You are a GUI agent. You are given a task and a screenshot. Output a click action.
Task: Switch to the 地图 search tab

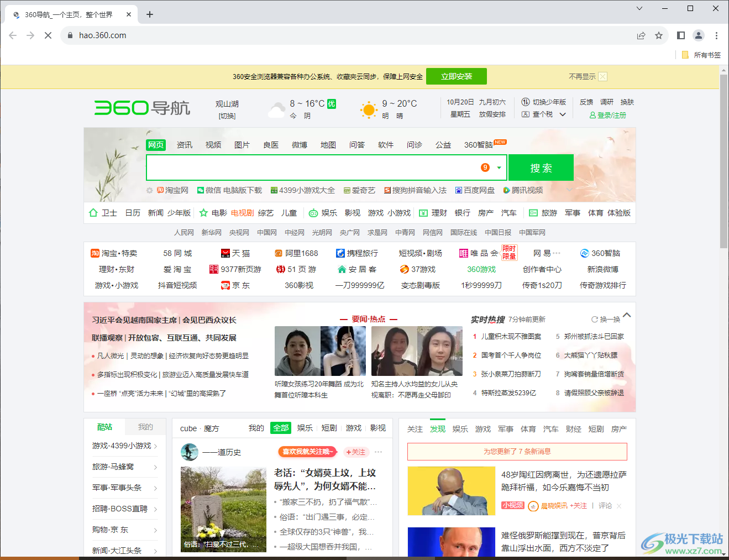[328, 145]
